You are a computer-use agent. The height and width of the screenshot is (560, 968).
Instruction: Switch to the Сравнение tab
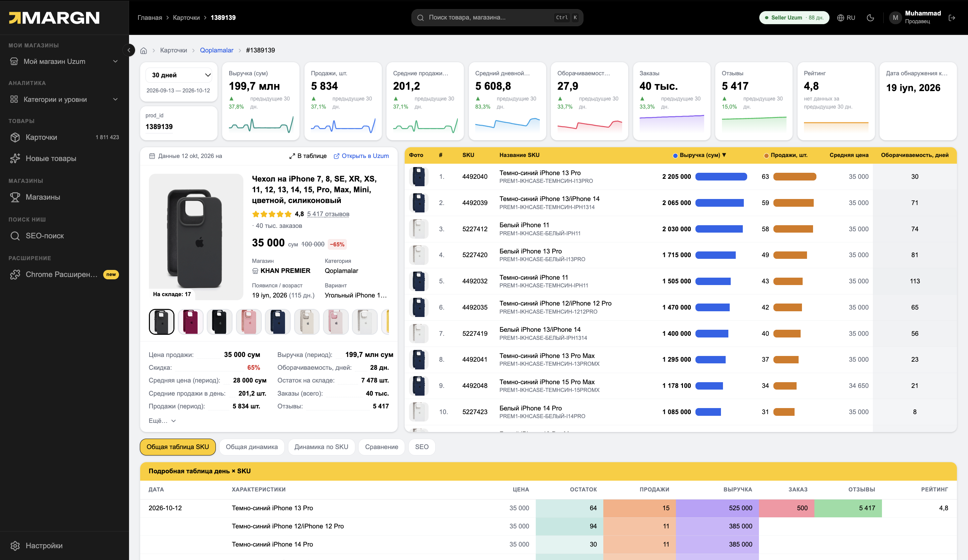[x=381, y=447]
